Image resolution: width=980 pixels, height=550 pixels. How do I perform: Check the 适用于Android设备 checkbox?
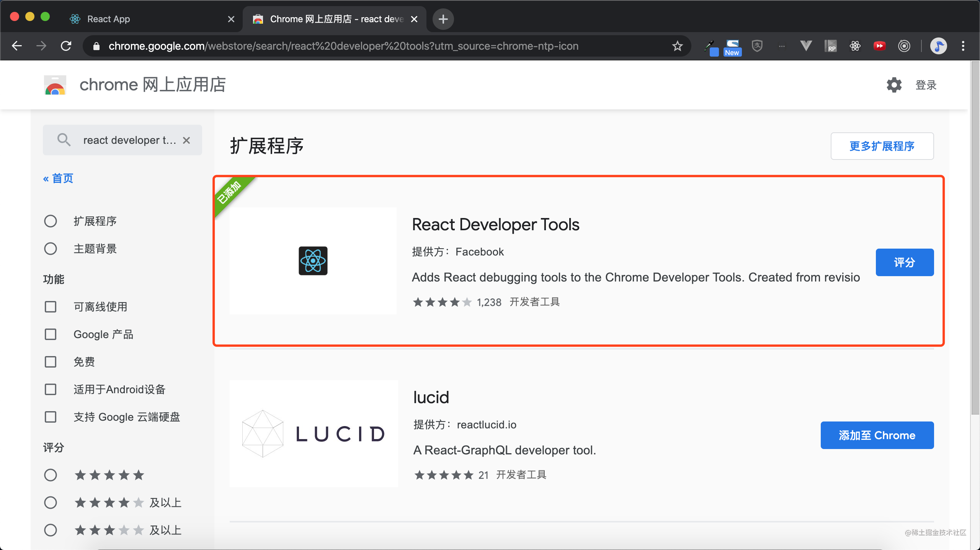51,389
